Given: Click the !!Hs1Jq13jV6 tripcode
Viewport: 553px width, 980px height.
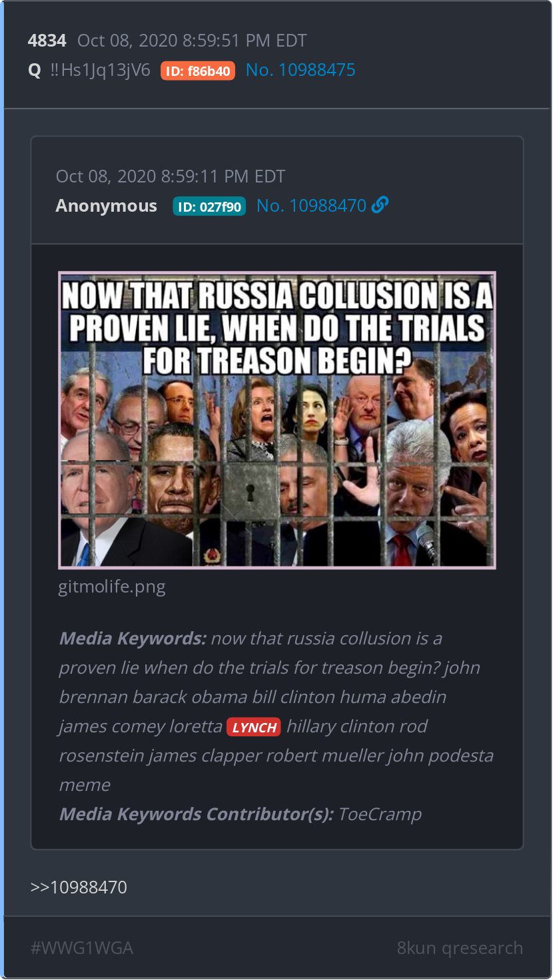Looking at the screenshot, I should coord(100,71).
